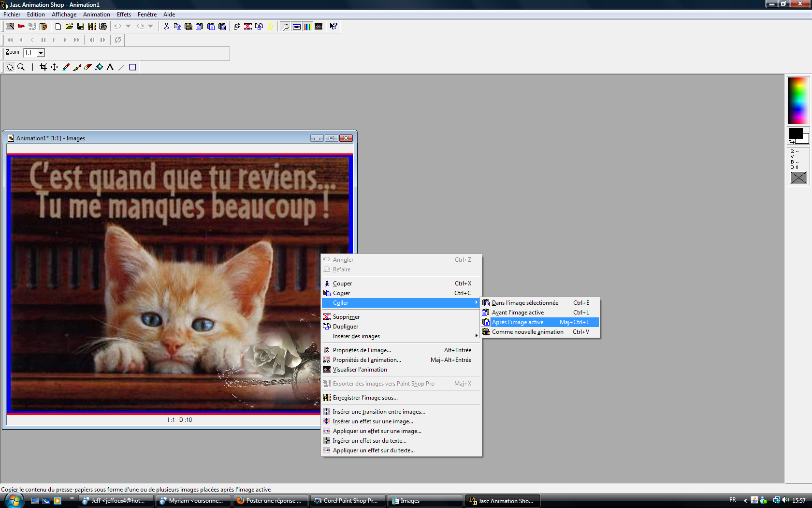Viewport: 812px width, 508px height.
Task: Click the white background color swatch
Action: click(x=805, y=139)
